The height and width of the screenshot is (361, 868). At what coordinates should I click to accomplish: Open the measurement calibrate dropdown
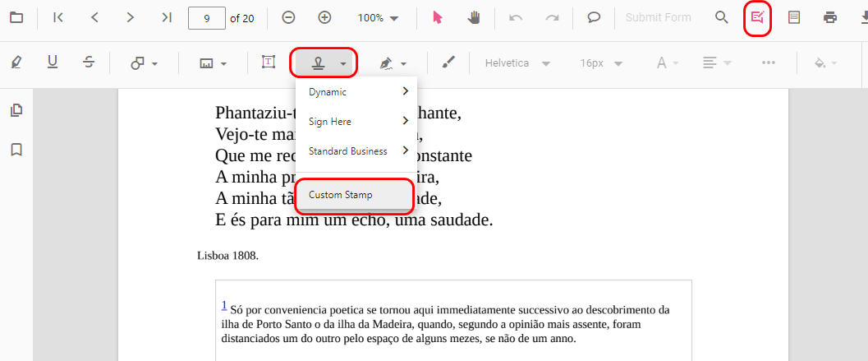[x=214, y=63]
